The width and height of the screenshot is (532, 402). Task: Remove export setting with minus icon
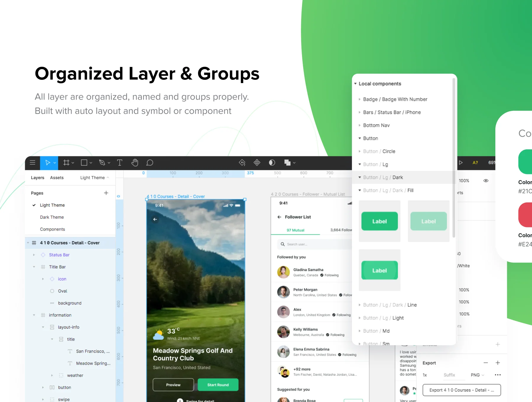486,363
